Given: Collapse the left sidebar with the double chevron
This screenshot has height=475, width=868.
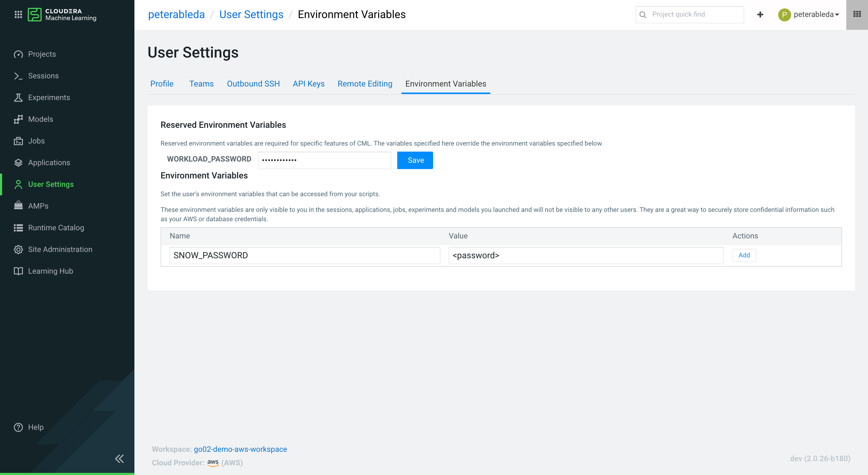Looking at the screenshot, I should 119,458.
